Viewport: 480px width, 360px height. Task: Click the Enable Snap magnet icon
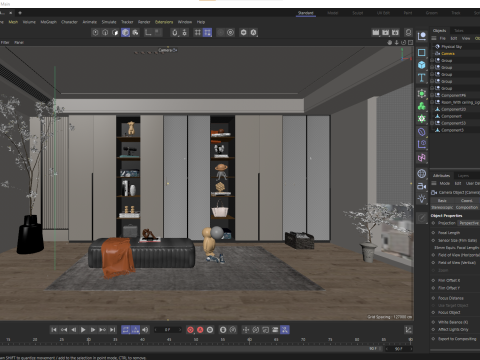[175, 32]
